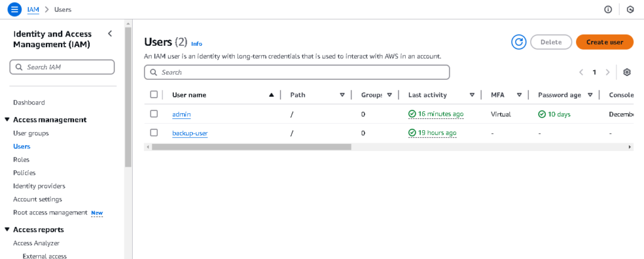This screenshot has height=259, width=644.
Task: Sort the Password age column
Action: (x=590, y=95)
